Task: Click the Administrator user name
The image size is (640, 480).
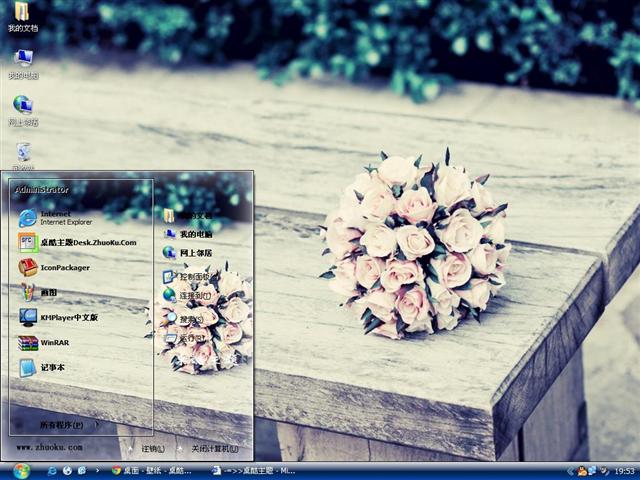Action: click(42, 189)
